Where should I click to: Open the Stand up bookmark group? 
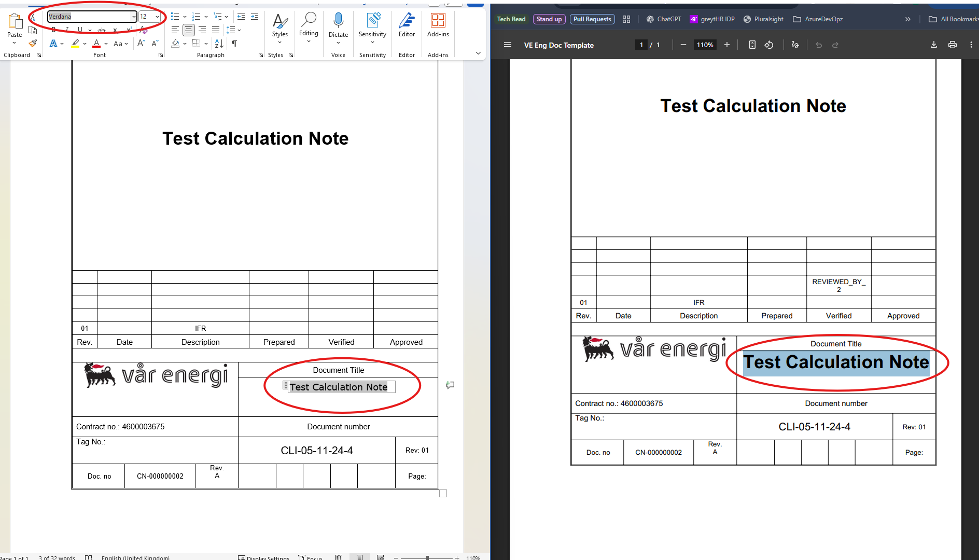[x=549, y=19]
